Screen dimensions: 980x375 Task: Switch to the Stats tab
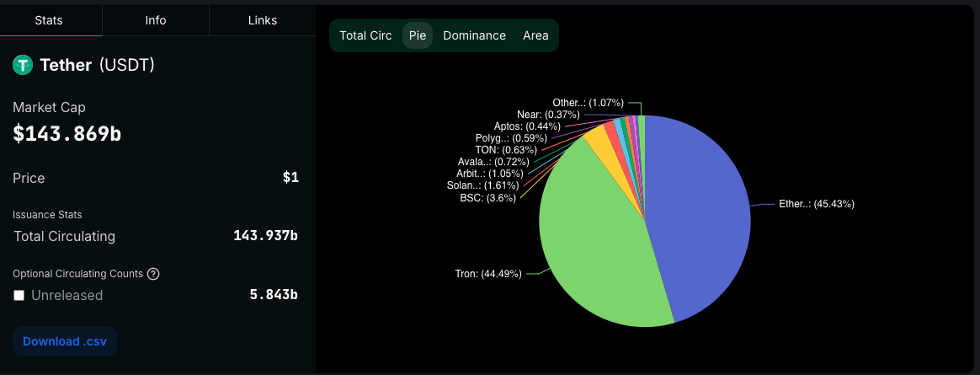(49, 20)
